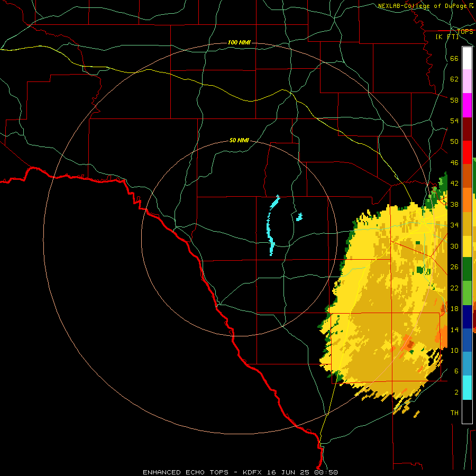476x476 pixels.
Task: Click the legend value '30'
Action: click(x=454, y=246)
